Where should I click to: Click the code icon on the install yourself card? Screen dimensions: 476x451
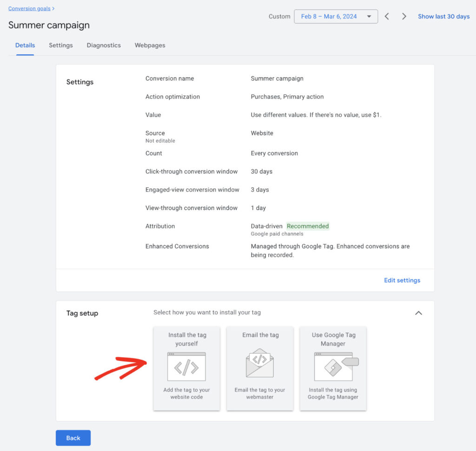(186, 366)
